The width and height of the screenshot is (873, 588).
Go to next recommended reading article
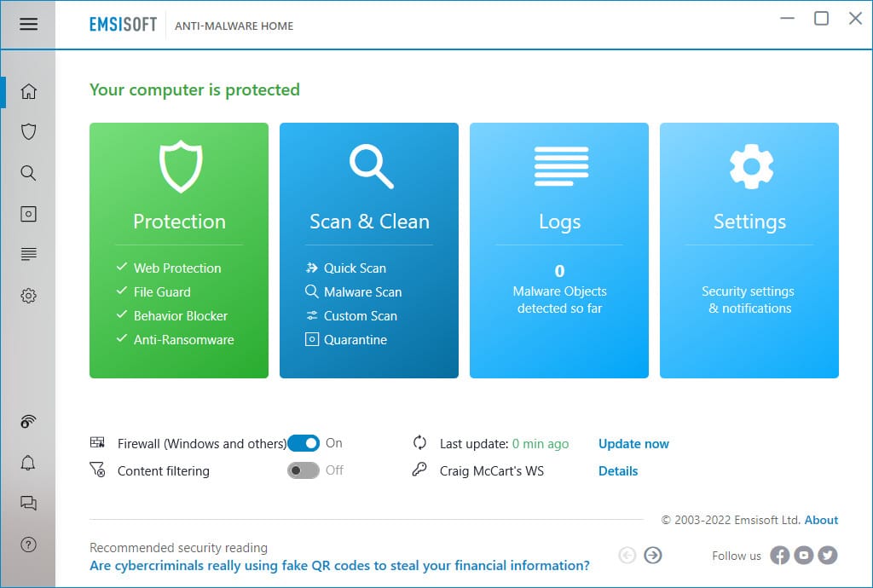coord(653,555)
